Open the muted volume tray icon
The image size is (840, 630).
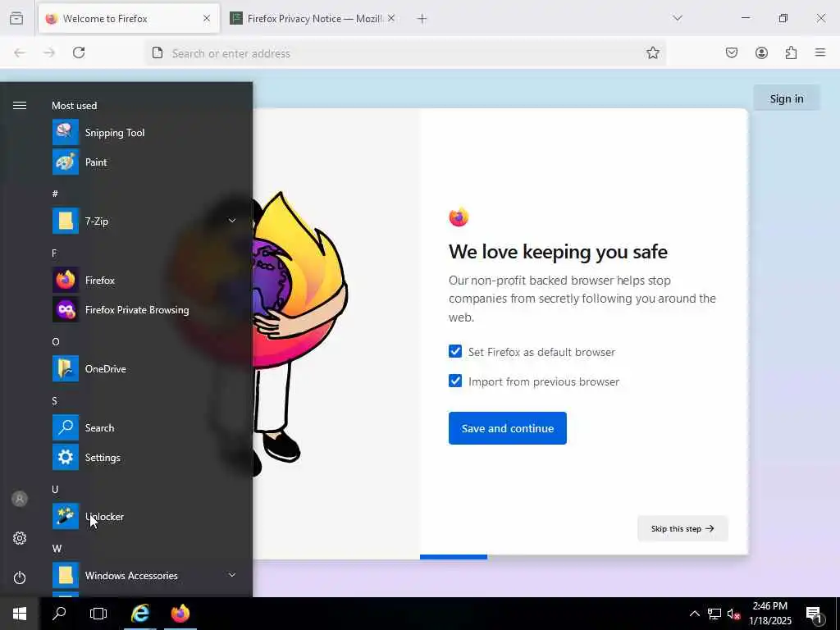(733, 614)
